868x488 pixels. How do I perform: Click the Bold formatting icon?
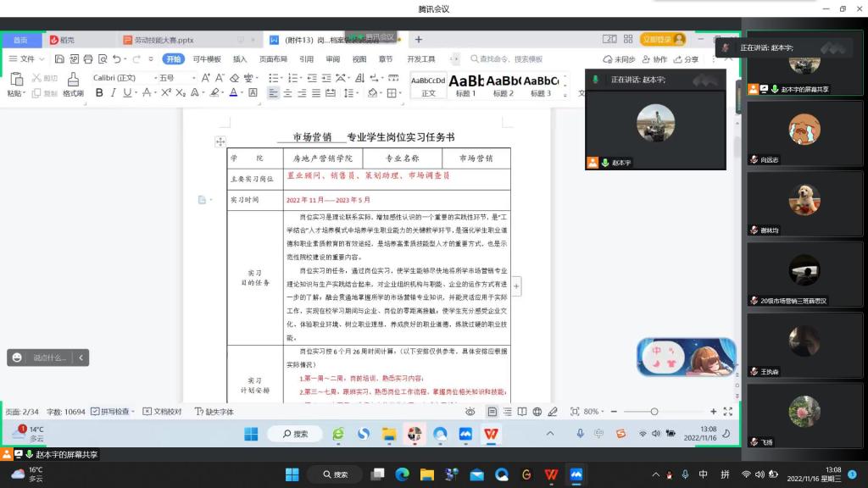(99, 93)
